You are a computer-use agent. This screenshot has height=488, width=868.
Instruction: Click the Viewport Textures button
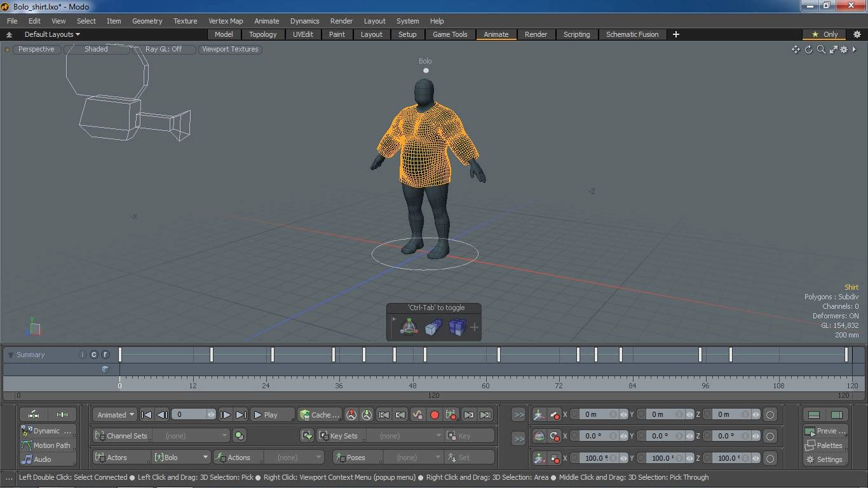[230, 49]
